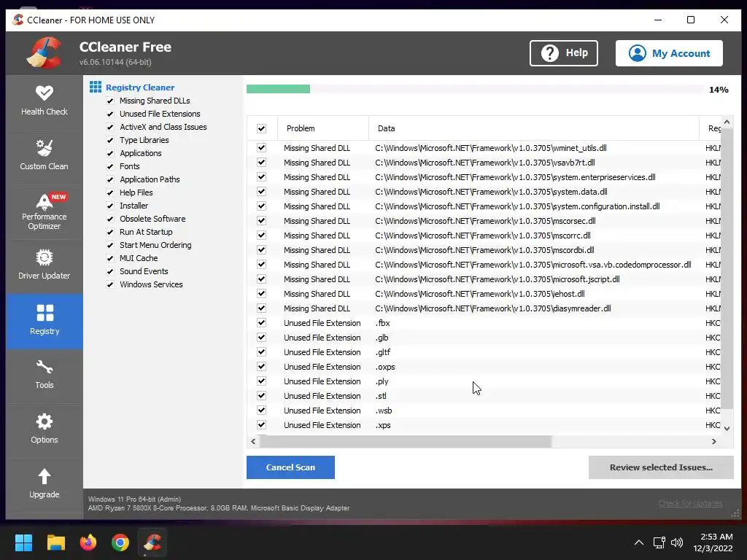The height and width of the screenshot is (560, 747).
Task: Toggle select-all checkbox in results header
Action: coord(261,128)
